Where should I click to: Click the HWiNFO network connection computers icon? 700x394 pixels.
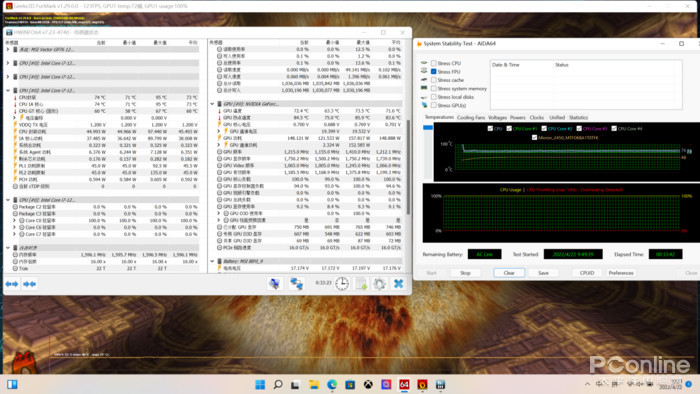[296, 283]
